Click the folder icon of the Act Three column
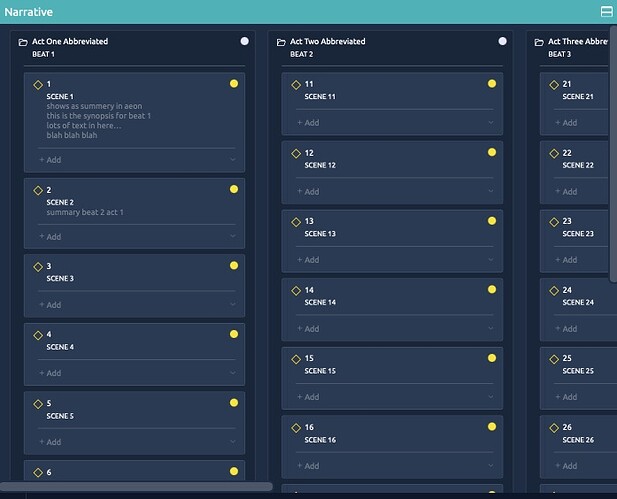Viewport: 617px width, 499px height. pyautogui.click(x=540, y=42)
